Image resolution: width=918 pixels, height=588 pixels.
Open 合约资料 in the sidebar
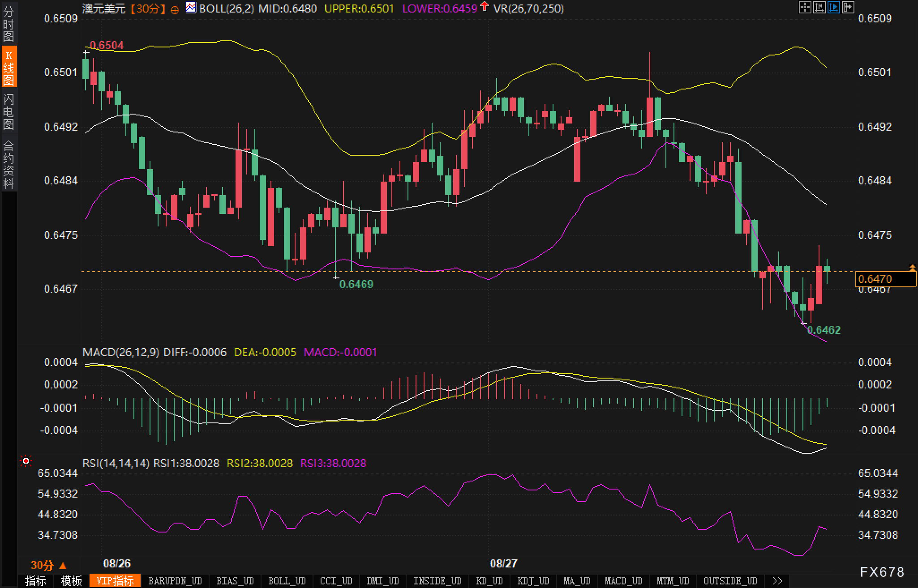tap(9, 164)
